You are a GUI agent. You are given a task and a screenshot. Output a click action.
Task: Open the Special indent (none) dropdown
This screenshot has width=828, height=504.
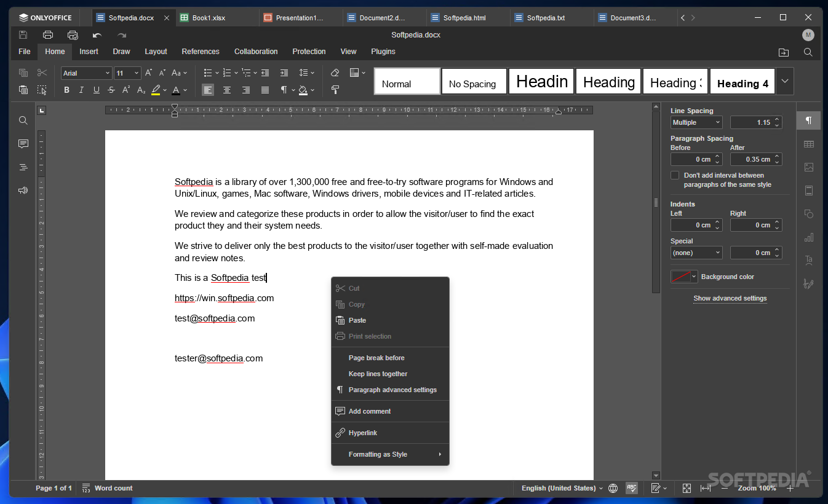coord(696,253)
